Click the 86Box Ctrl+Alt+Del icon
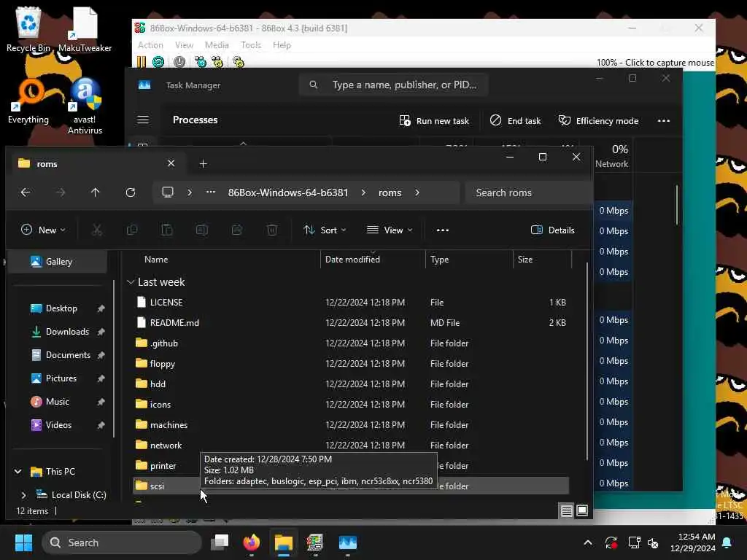Screen dimensions: 747x560 (x=201, y=62)
